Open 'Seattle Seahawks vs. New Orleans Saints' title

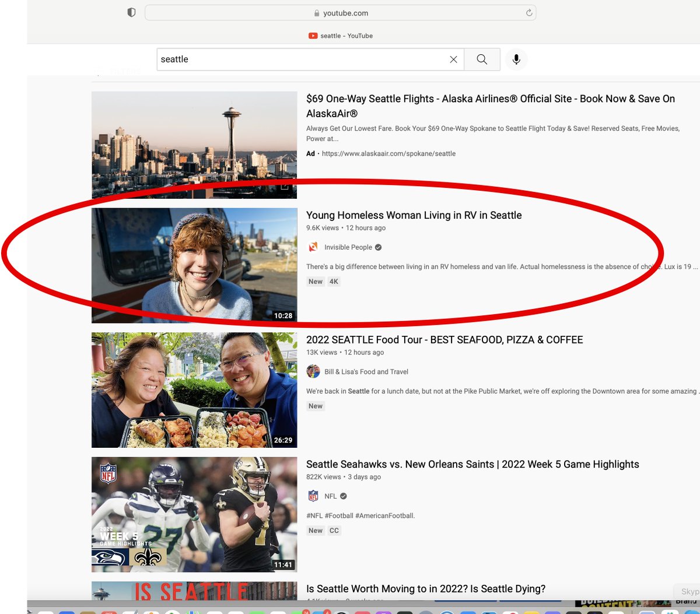[x=473, y=464]
